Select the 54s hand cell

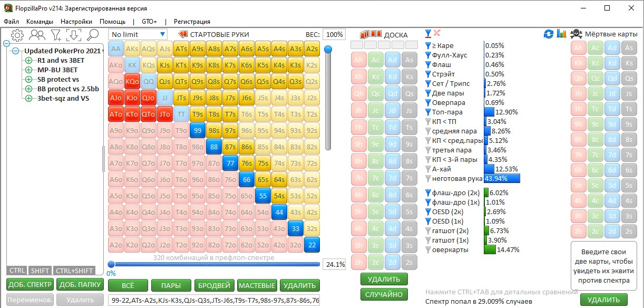279,196
